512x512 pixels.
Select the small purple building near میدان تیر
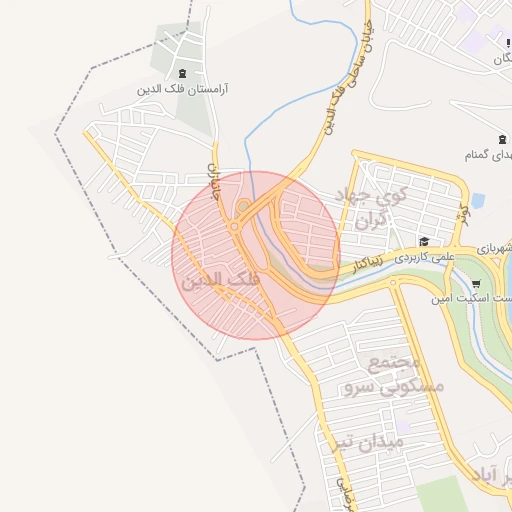[x=403, y=427]
